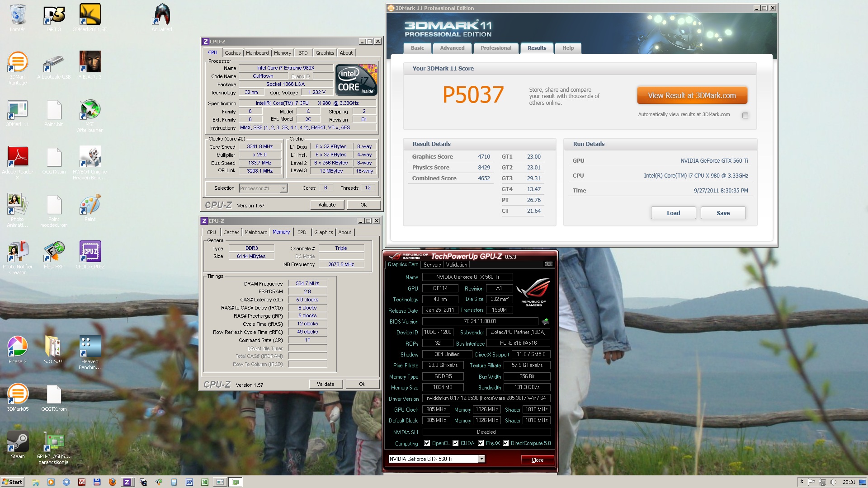Open the 3DMark Vantage desktop icon
The height and width of the screenshot is (488, 868).
point(18,62)
